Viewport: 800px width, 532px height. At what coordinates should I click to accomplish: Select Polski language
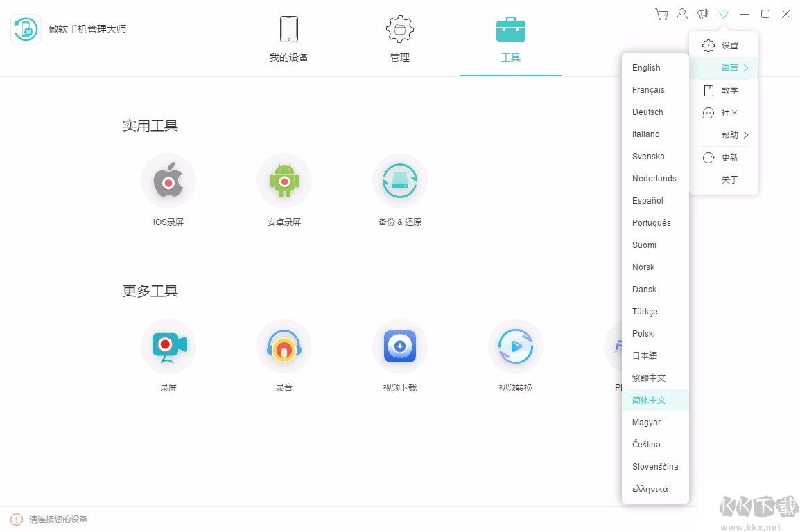point(655,334)
